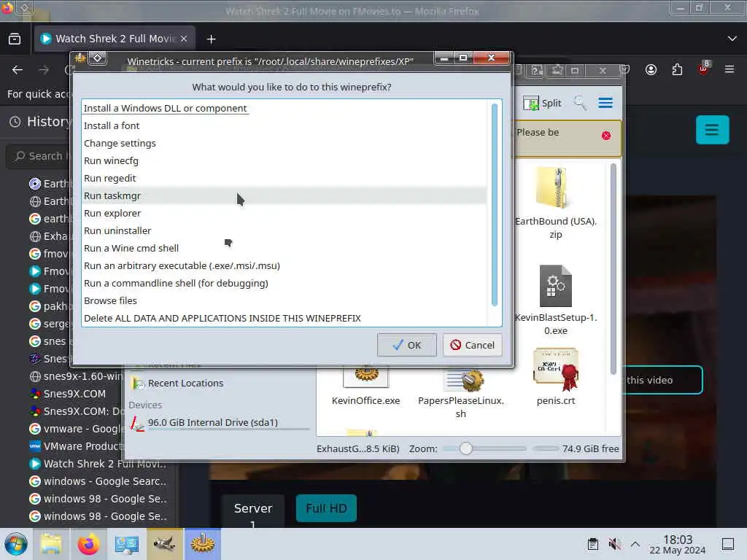
Task: Open Winetricks taskbar entry
Action: [x=203, y=544]
